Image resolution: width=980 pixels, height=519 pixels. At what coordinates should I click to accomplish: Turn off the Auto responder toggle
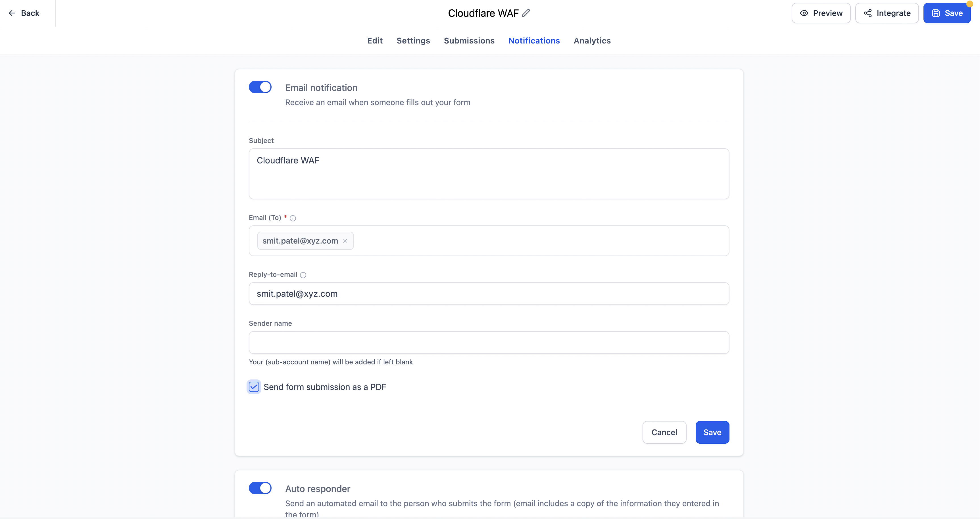(x=260, y=488)
